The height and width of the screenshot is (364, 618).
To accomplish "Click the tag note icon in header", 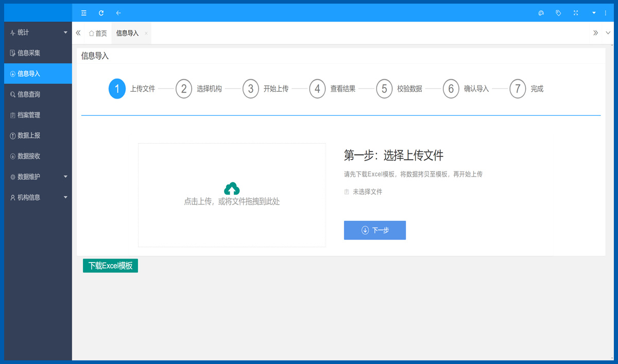I will [x=558, y=13].
